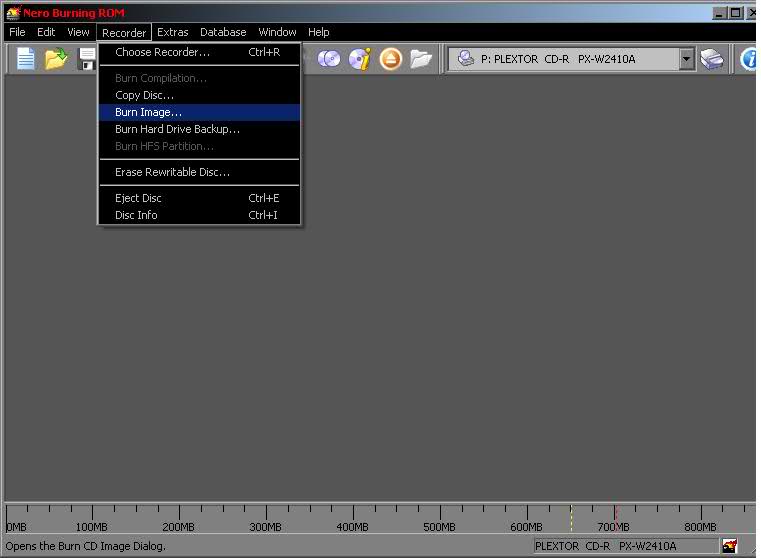Select Burn Image from Recorder menu

pos(148,112)
